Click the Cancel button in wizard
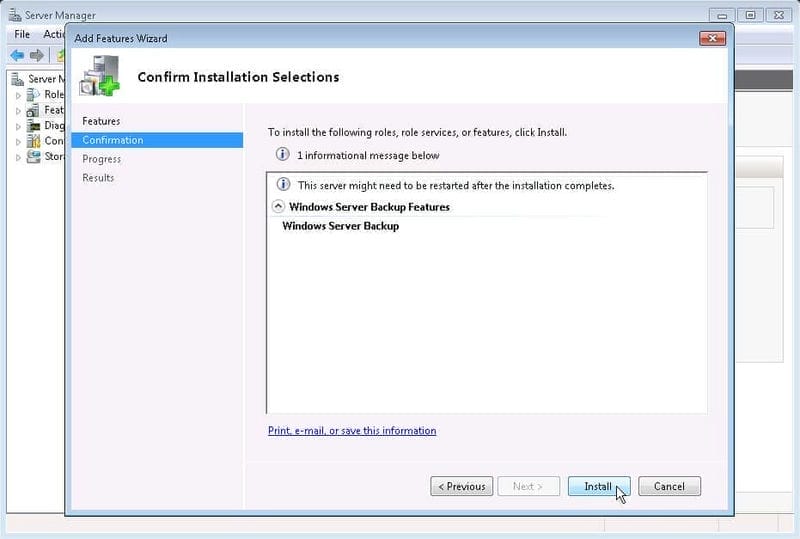 pos(669,486)
